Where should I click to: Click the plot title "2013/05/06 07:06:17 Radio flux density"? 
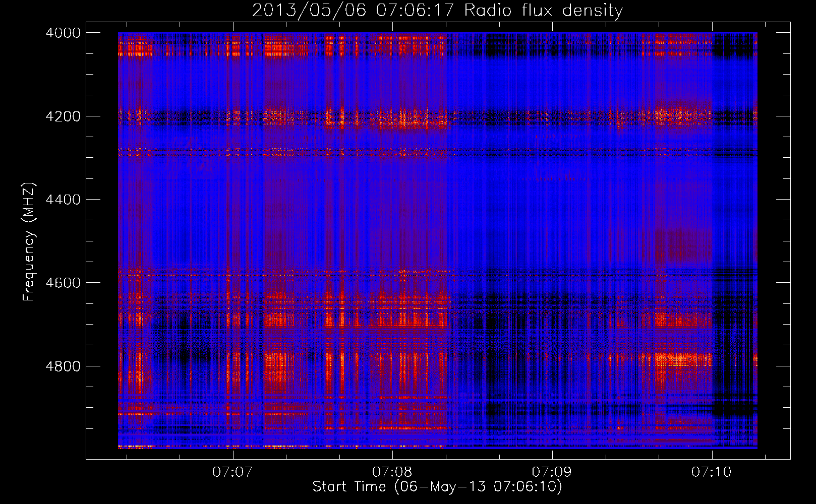tap(437, 10)
